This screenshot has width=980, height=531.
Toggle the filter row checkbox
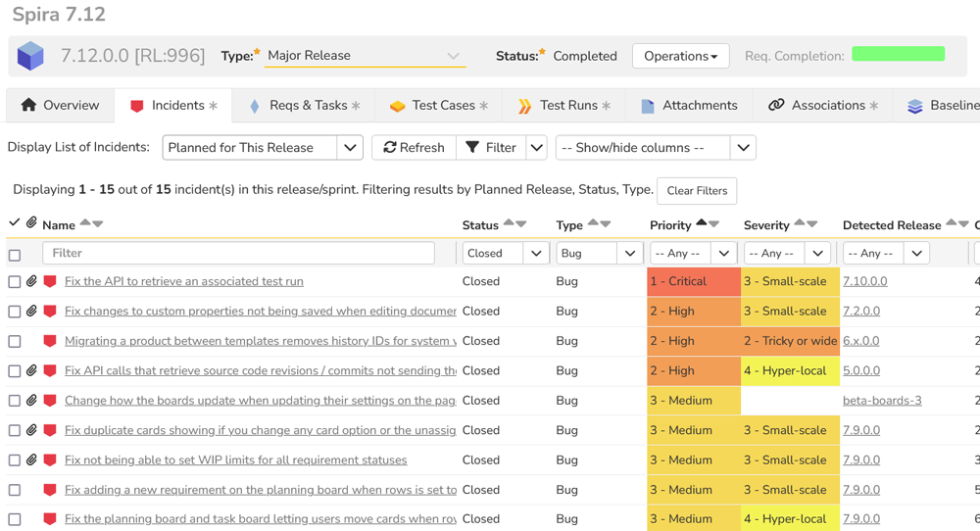pyautogui.click(x=15, y=255)
